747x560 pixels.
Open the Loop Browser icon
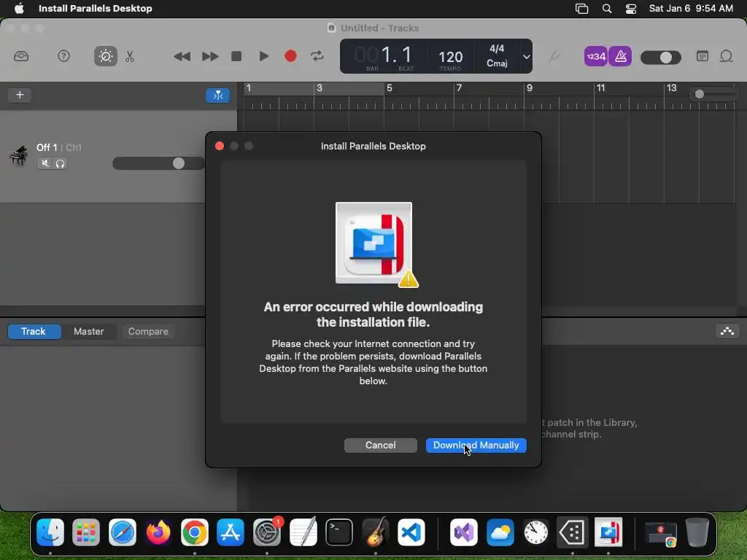726,56
